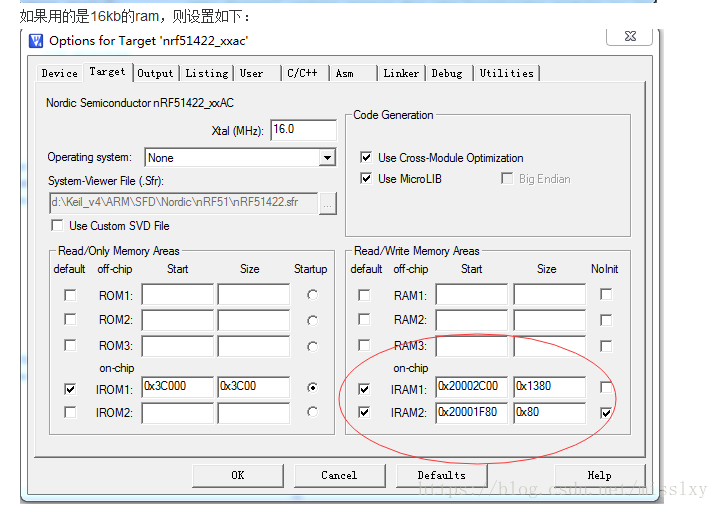Screen dimensions: 719x509
Task: Expand the Operating system dropdown
Action: click(x=327, y=158)
